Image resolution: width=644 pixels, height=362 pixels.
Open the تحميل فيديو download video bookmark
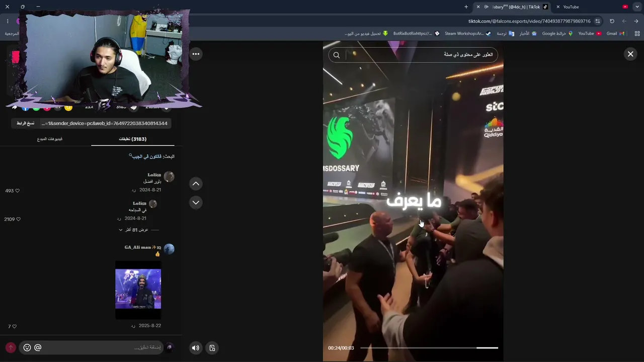coord(366,34)
